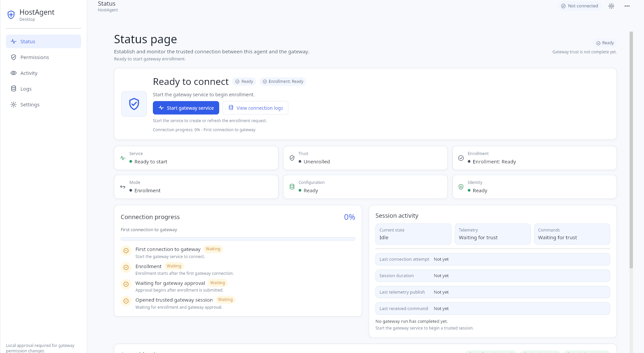The height and width of the screenshot is (353, 644).
Task: Click the 0% progress value
Action: tap(350, 217)
